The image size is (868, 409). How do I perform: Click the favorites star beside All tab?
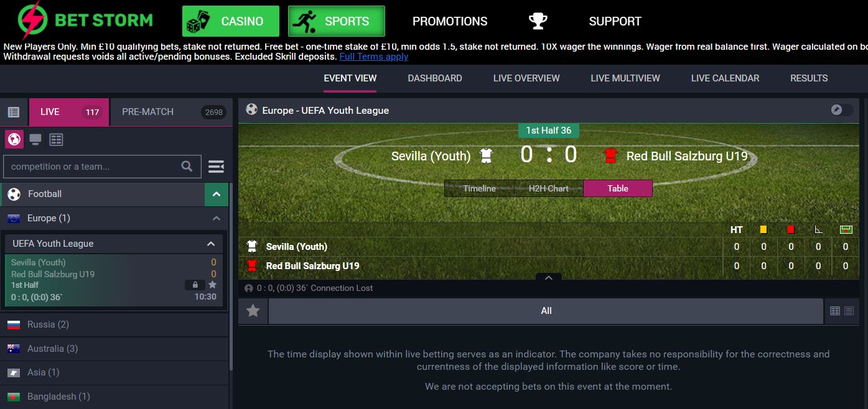pyautogui.click(x=253, y=311)
